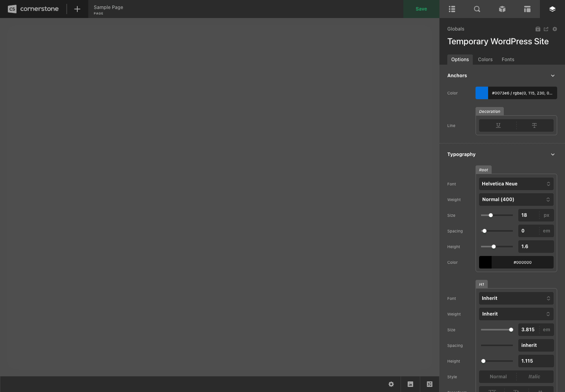Image resolution: width=565 pixels, height=392 pixels.
Task: Switch to the Colors tab
Action: [x=485, y=60]
